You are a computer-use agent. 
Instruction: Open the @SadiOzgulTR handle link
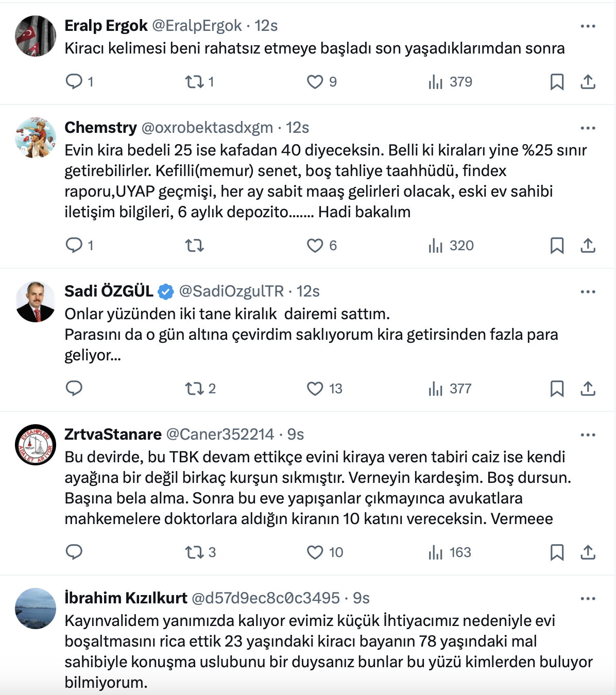pyautogui.click(x=231, y=291)
